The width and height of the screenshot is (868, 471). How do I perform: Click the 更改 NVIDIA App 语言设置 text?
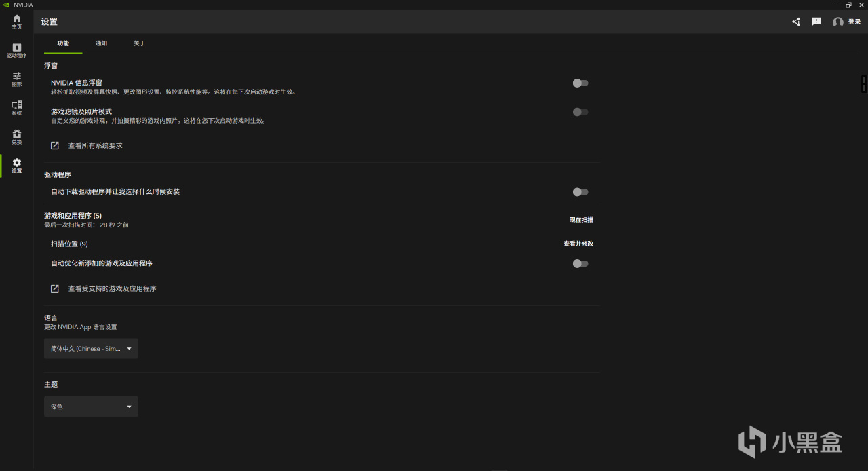tap(81, 327)
